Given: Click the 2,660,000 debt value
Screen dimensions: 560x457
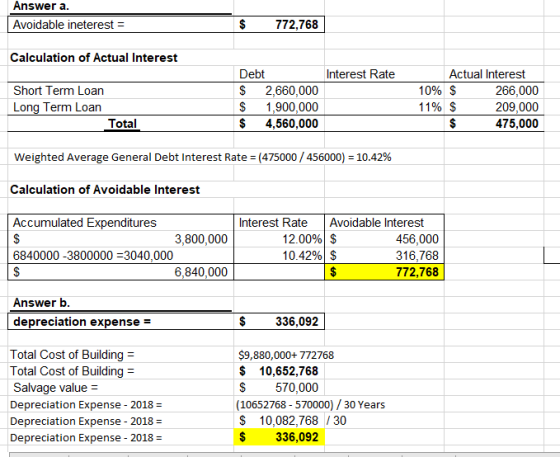Looking at the screenshot, I should click(x=279, y=91).
